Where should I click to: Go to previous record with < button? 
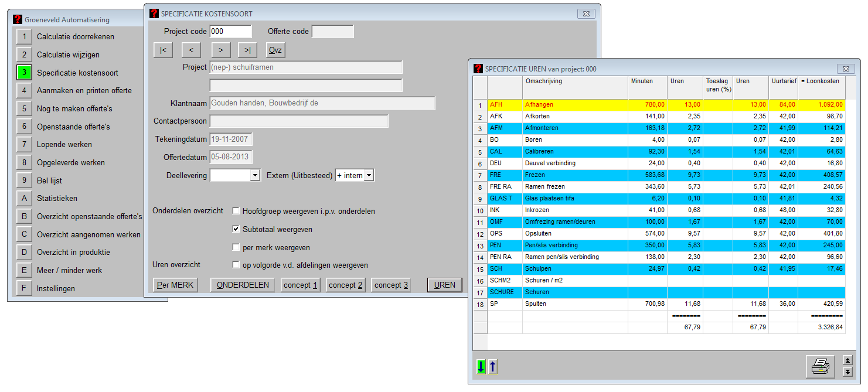(x=192, y=50)
